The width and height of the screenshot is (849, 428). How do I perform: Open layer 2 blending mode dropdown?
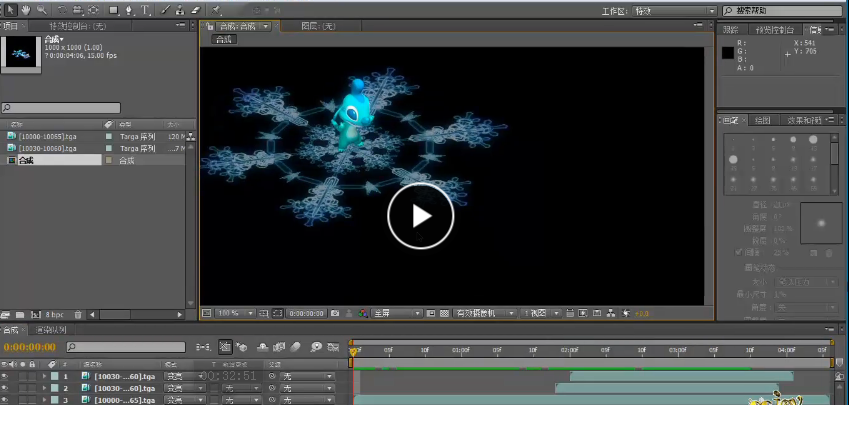[185, 388]
